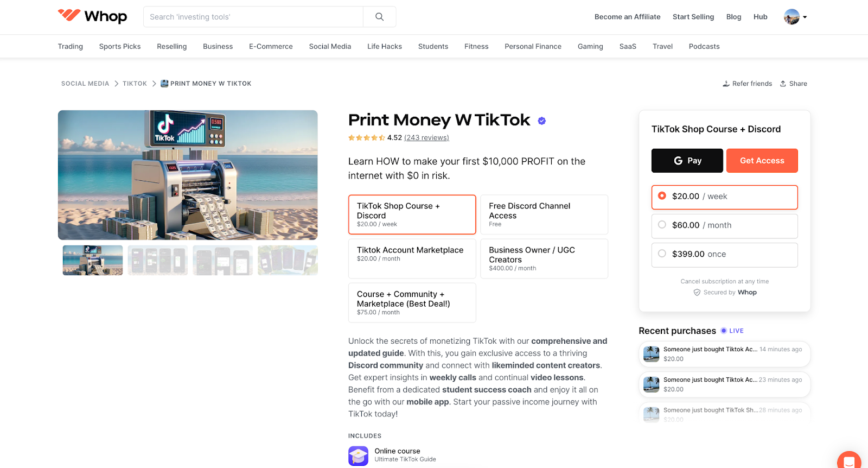Click the purchase from 14 minutes ago
Image resolution: width=868 pixels, height=468 pixels.
click(724, 354)
